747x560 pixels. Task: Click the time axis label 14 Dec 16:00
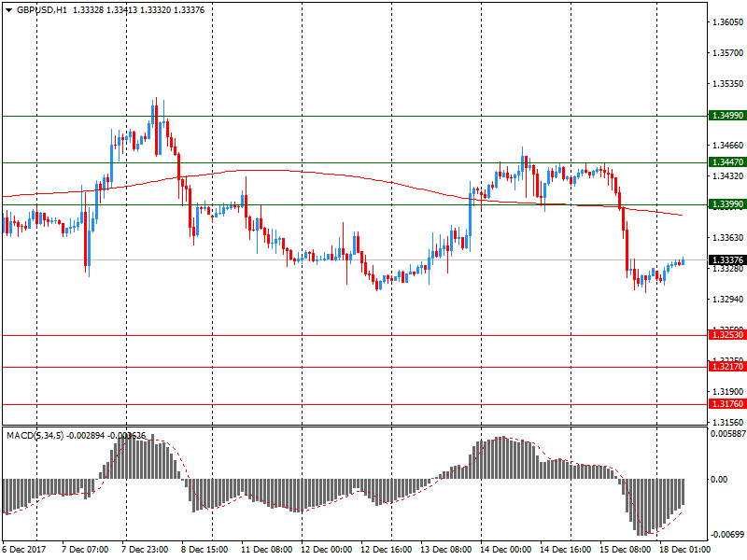(x=566, y=550)
